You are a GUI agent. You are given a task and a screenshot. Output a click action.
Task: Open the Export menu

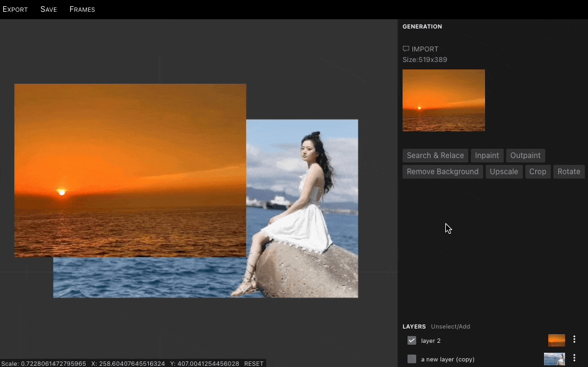pos(15,9)
